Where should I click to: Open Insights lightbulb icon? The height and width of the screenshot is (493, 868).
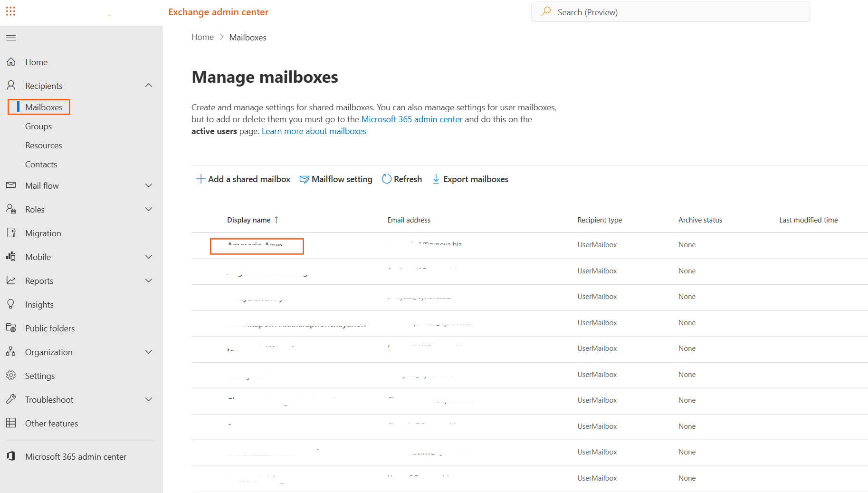point(11,304)
